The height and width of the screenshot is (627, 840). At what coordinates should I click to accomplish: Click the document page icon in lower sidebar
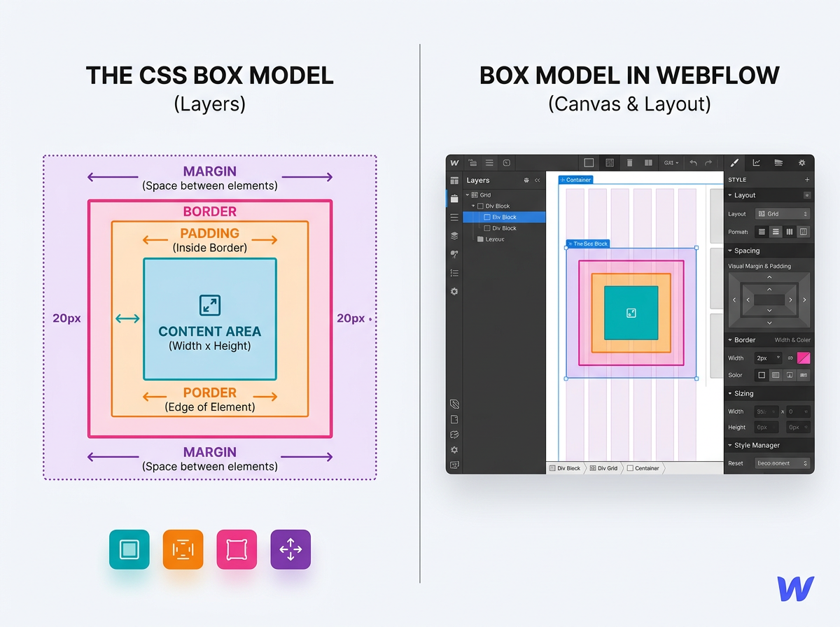[454, 419]
